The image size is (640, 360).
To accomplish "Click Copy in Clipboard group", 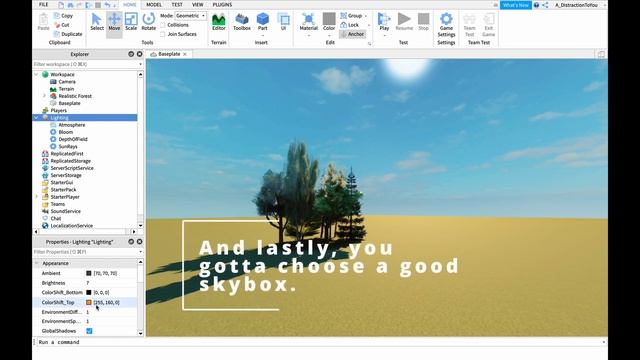I will pyautogui.click(x=63, y=16).
